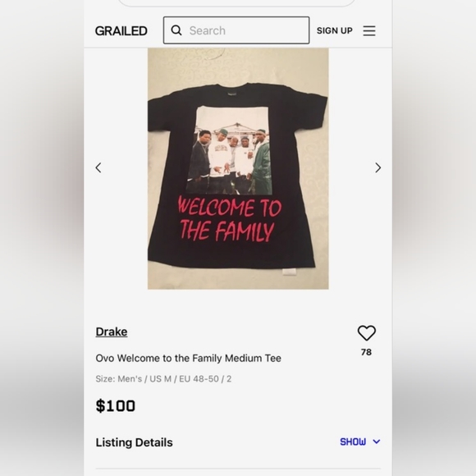This screenshot has width=476, height=476.
Task: Click the red Welcome to the Family print
Action: [x=230, y=219]
